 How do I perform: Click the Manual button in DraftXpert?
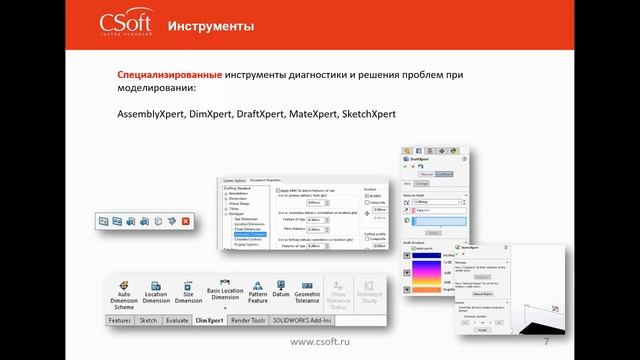pos(427,174)
